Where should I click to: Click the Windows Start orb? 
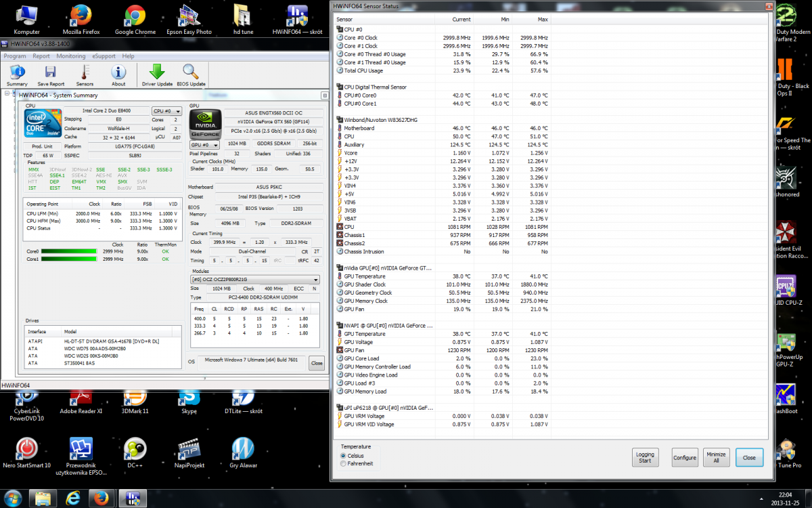tap(14, 498)
